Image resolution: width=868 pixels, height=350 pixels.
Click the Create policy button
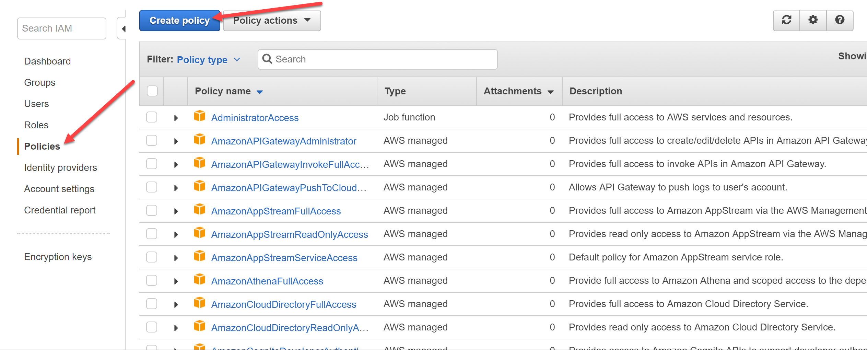179,21
